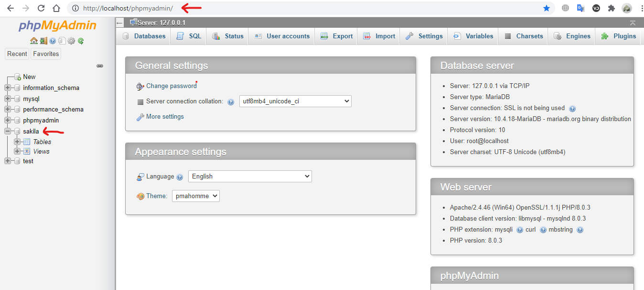
Task: Click help icon next to Language
Action: [180, 177]
